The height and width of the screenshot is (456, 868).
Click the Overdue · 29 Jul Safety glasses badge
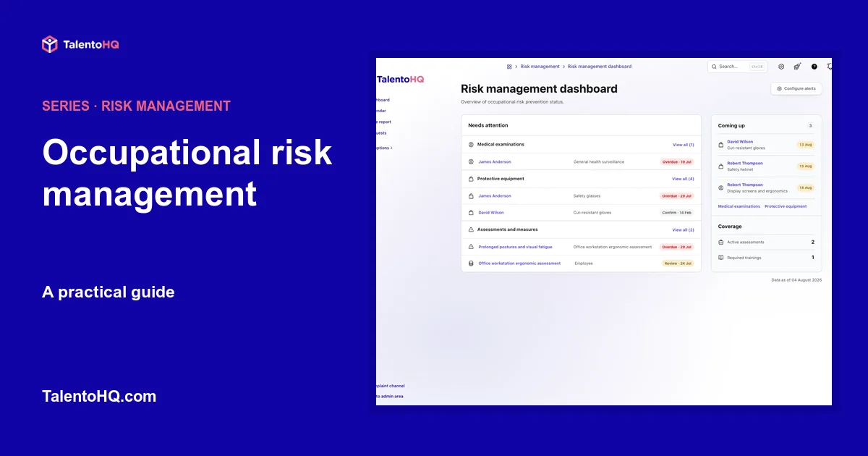677,196
